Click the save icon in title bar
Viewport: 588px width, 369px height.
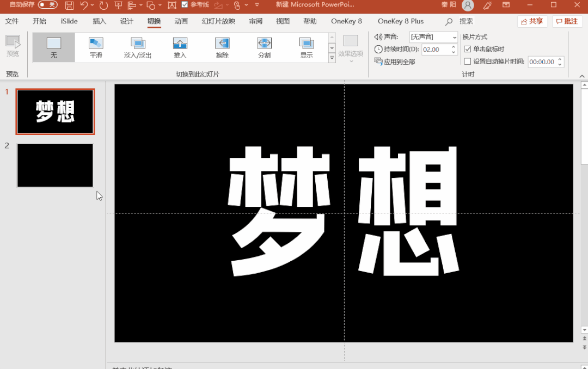(69, 5)
